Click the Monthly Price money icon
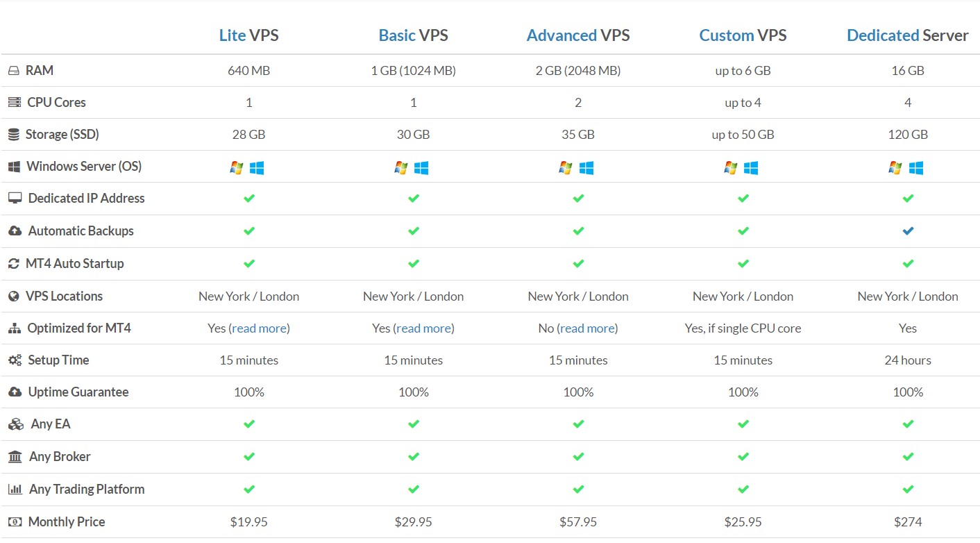The height and width of the screenshot is (543, 980). (15, 522)
